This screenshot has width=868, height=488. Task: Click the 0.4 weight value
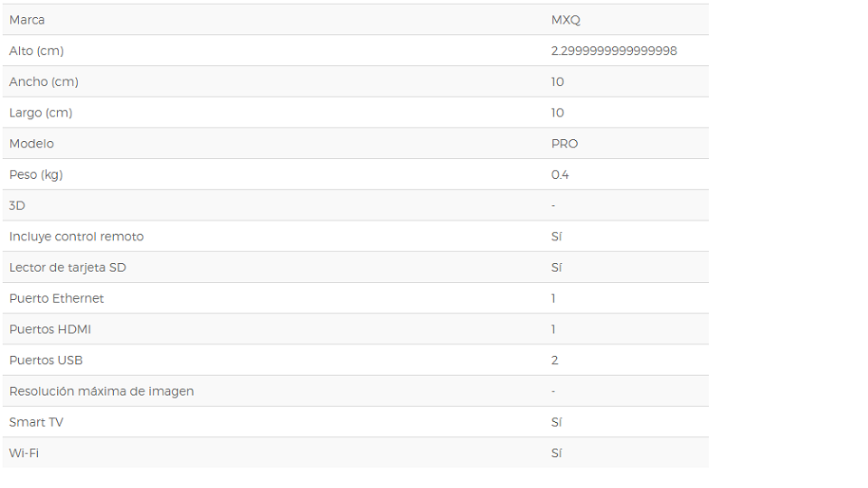[x=560, y=174]
